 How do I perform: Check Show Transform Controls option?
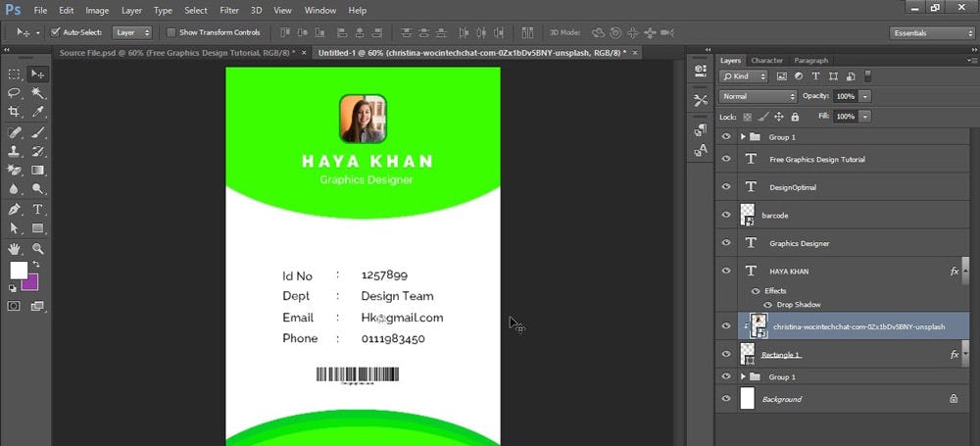pyautogui.click(x=171, y=32)
